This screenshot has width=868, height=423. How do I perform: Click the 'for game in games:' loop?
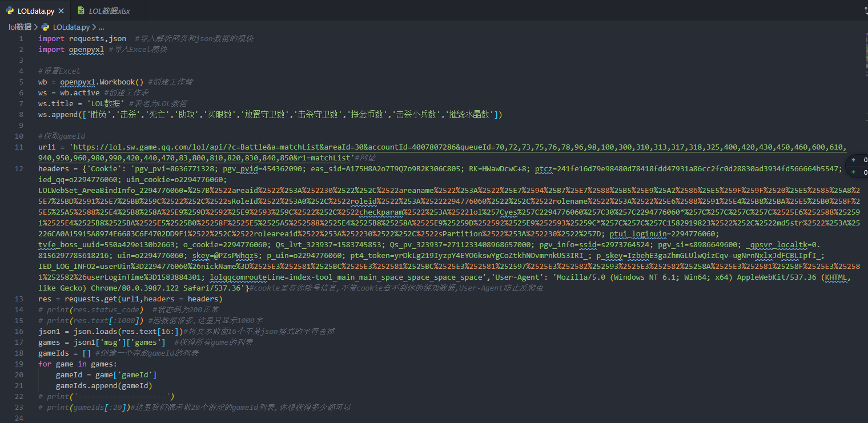click(78, 364)
